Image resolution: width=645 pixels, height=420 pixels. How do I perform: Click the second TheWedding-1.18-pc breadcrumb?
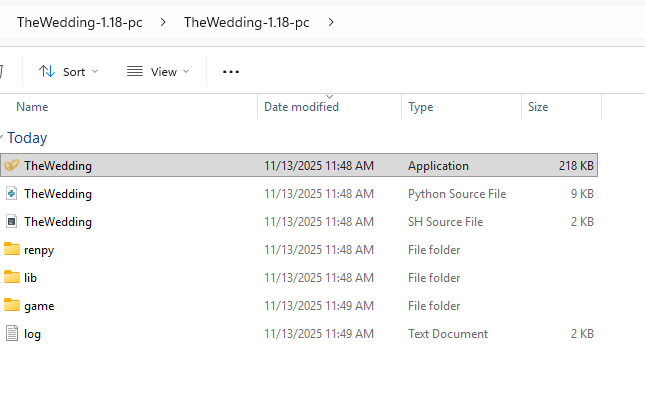(x=247, y=22)
